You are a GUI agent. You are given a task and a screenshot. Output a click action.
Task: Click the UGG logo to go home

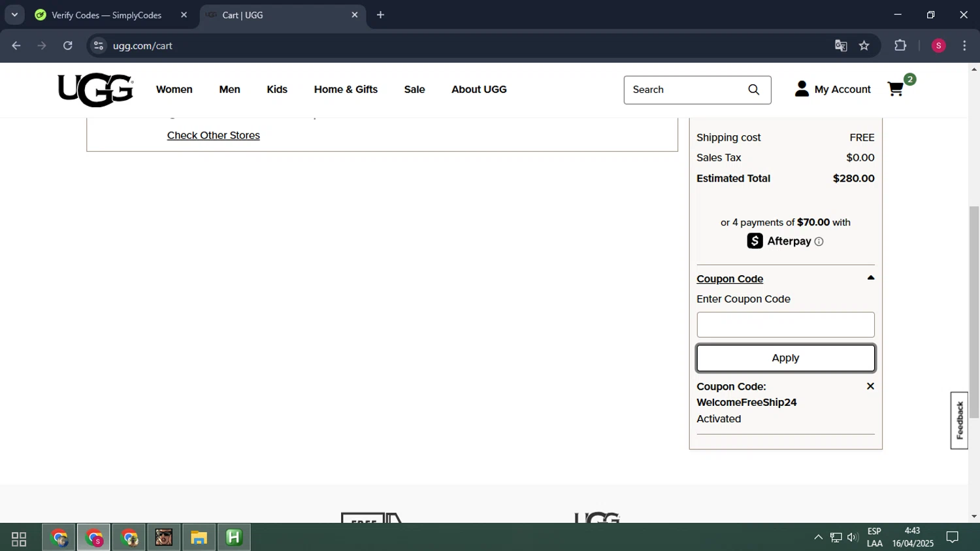[95, 90]
